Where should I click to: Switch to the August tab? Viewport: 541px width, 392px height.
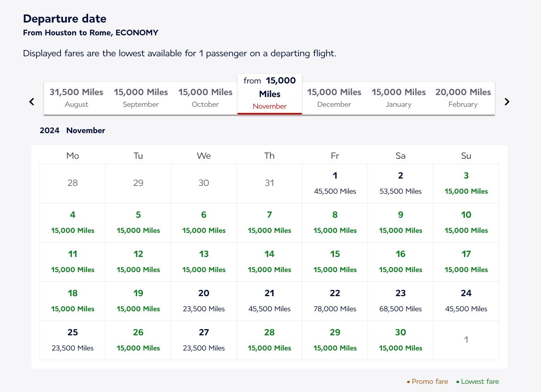(76, 98)
